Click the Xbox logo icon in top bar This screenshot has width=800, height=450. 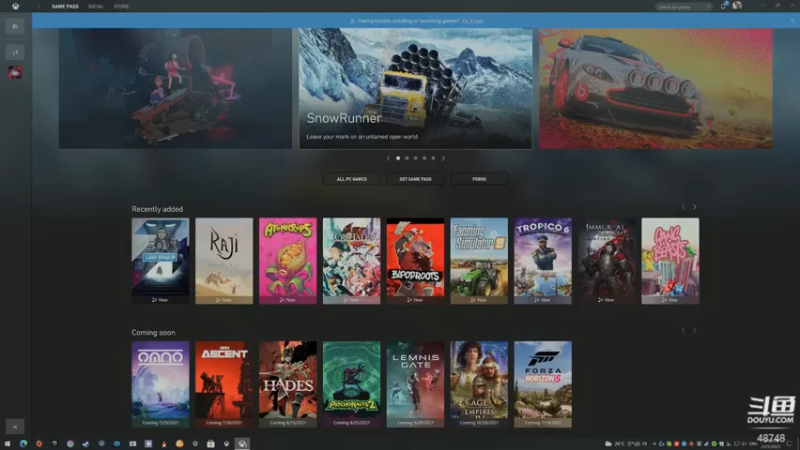click(15, 6)
